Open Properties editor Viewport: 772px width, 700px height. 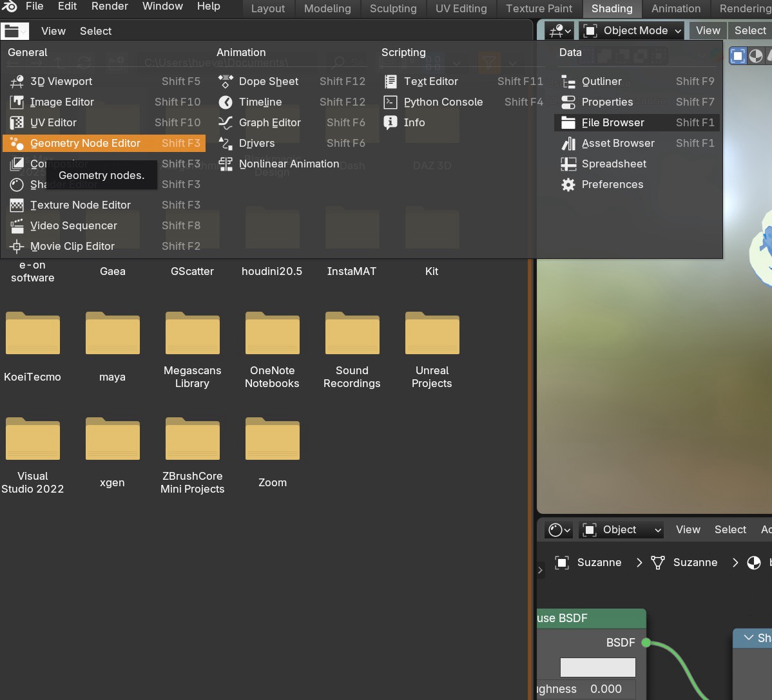(637, 102)
